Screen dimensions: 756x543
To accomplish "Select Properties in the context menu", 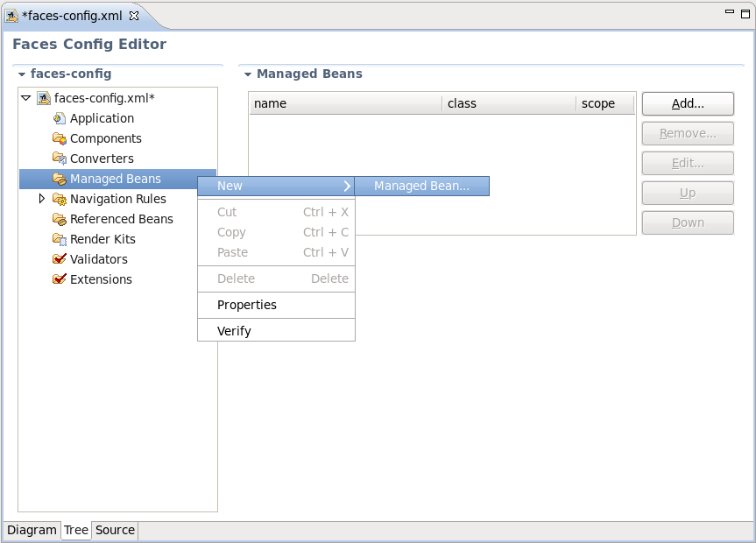I will (x=246, y=305).
